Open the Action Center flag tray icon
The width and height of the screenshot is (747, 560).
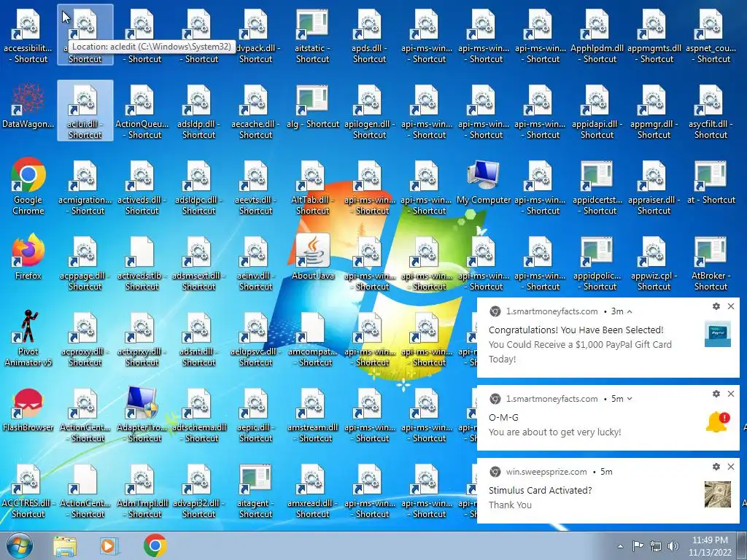click(x=638, y=545)
